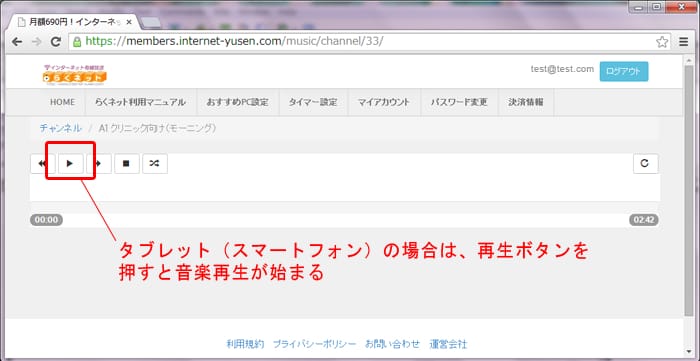Click the チャンネル breadcrumb link
This screenshot has width=700, height=361.
pyautogui.click(x=61, y=129)
